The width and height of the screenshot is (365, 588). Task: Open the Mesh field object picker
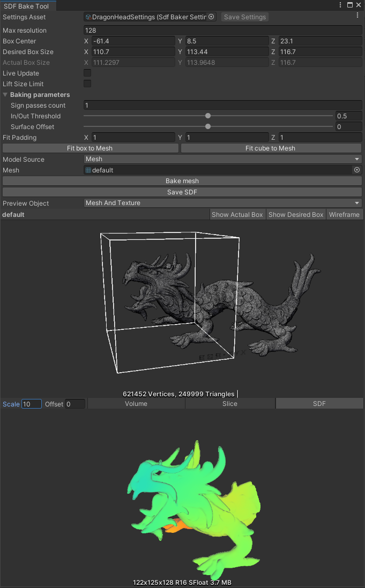tap(357, 170)
